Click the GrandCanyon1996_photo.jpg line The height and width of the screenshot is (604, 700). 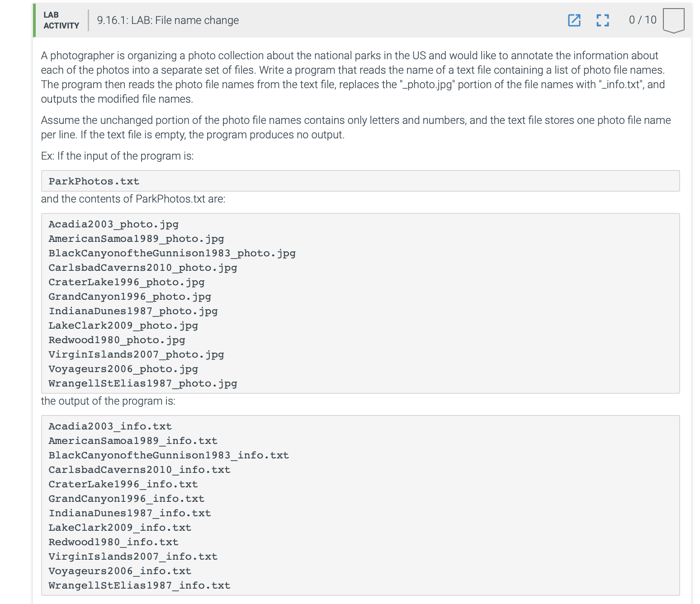point(129,296)
